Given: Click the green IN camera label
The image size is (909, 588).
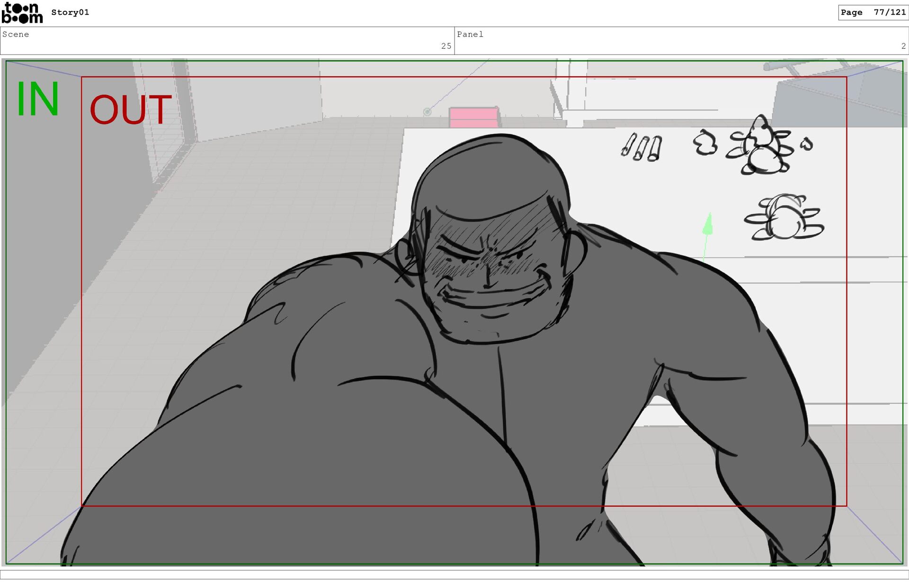Looking at the screenshot, I should pyautogui.click(x=37, y=99).
